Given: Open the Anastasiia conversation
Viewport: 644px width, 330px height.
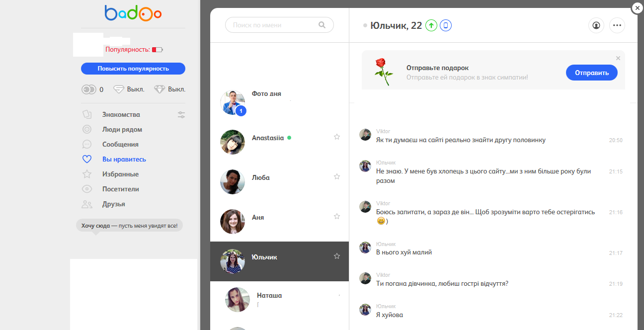Looking at the screenshot, I should [x=280, y=142].
